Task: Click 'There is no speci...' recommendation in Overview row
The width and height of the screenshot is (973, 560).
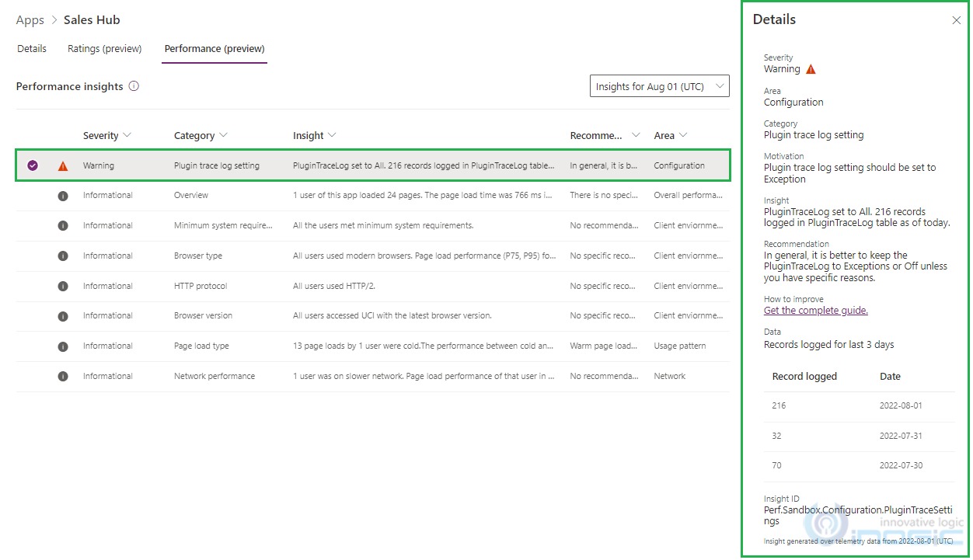Action: pyautogui.click(x=604, y=196)
